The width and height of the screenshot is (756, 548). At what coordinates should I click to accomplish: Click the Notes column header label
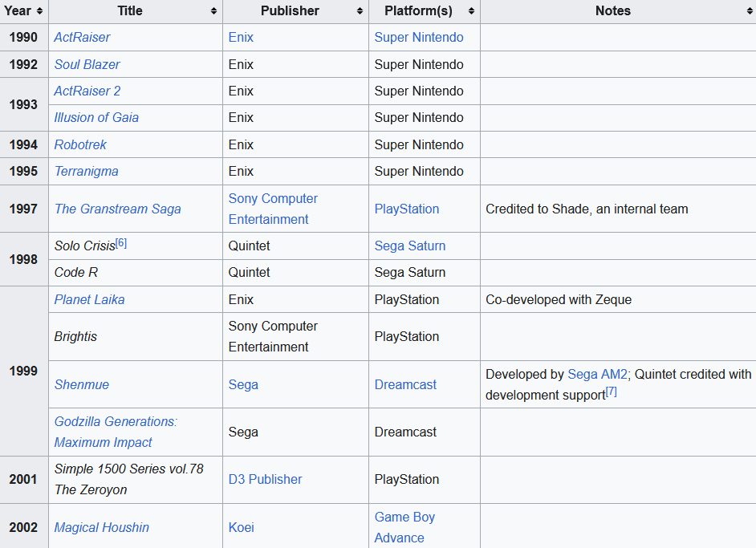[613, 10]
